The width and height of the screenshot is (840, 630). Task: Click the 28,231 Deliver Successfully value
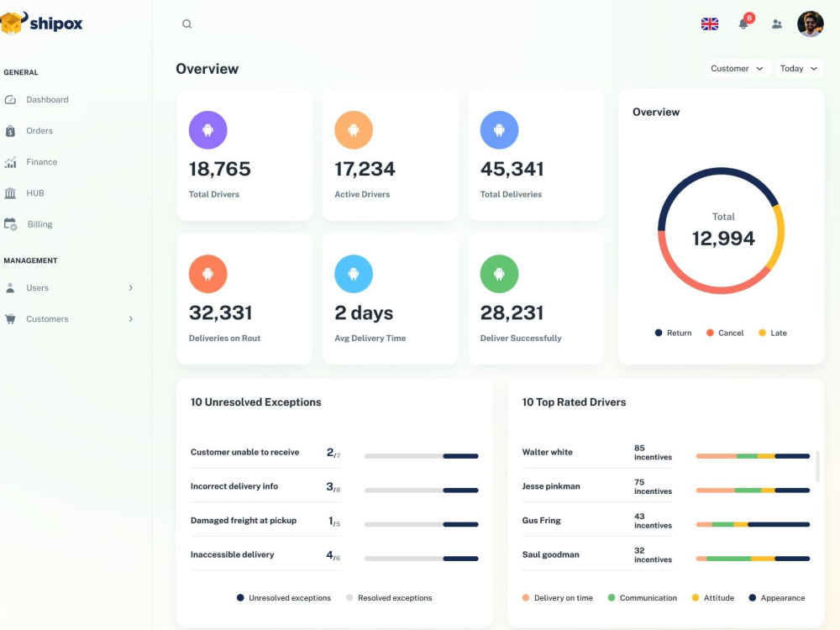coord(512,312)
